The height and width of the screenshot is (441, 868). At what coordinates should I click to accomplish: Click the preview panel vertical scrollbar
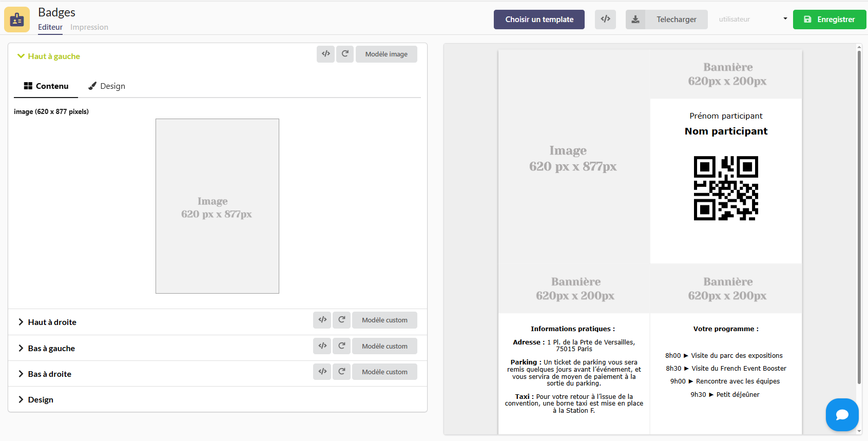coord(859,216)
